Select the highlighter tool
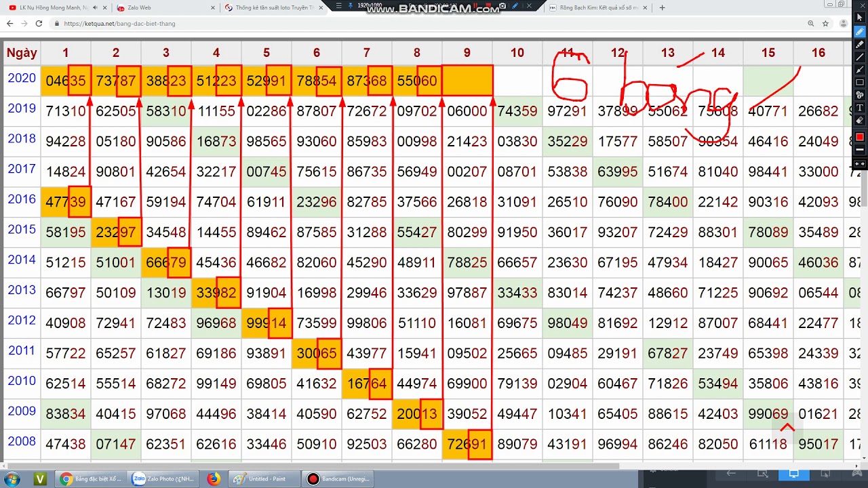 tap(859, 45)
